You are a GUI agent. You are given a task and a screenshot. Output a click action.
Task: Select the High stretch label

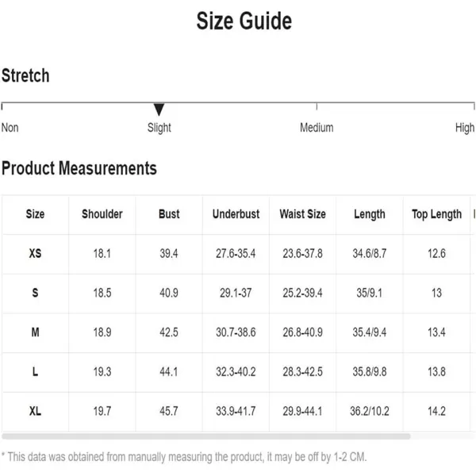point(465,128)
